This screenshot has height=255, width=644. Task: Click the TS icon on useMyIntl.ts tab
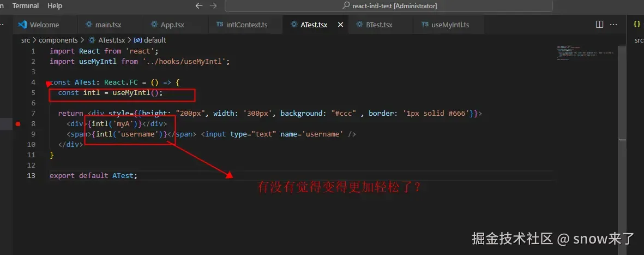pyautogui.click(x=425, y=25)
